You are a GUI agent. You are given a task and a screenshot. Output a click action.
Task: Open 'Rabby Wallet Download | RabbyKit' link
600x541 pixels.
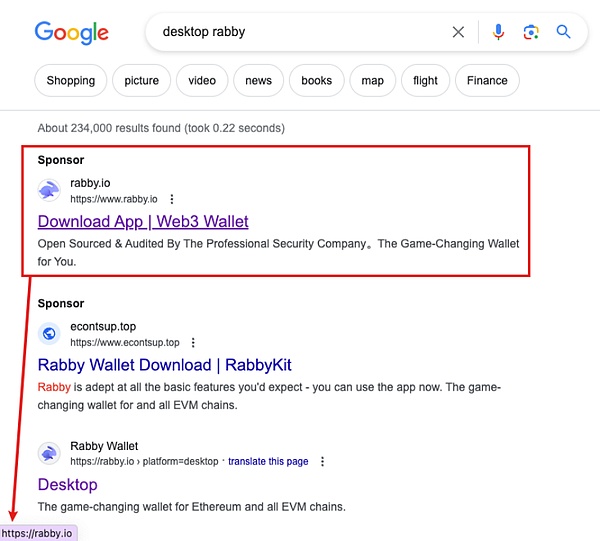point(164,365)
